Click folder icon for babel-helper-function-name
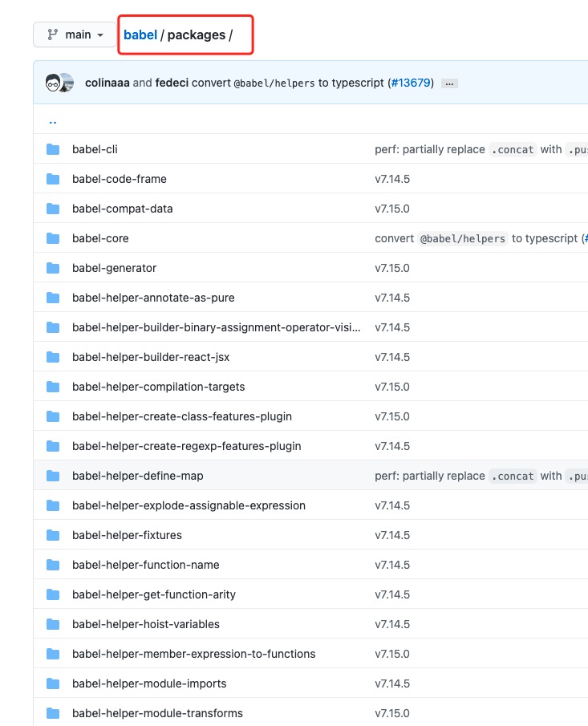The height and width of the screenshot is (726, 588). (x=53, y=565)
